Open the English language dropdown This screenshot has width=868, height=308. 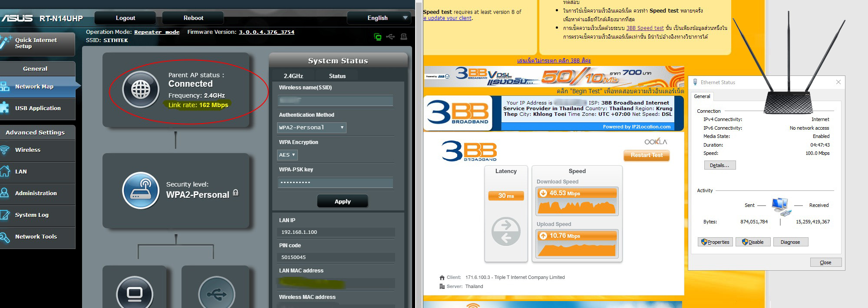click(378, 18)
